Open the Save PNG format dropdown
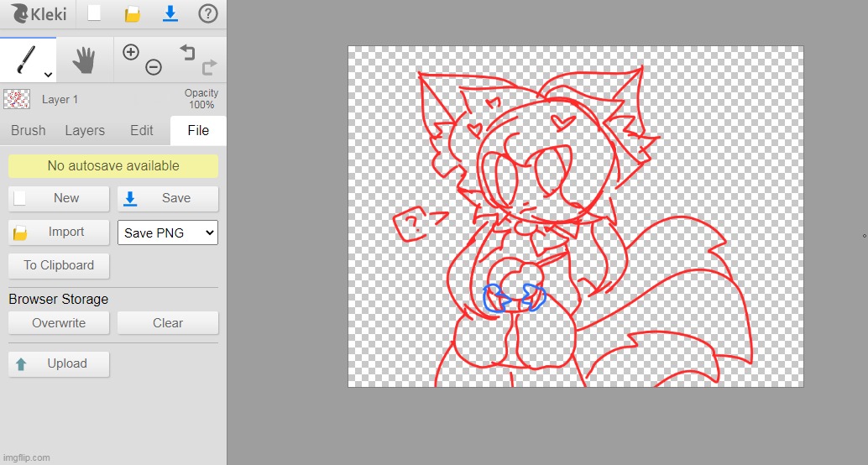The height and width of the screenshot is (465, 868). pyautogui.click(x=168, y=232)
